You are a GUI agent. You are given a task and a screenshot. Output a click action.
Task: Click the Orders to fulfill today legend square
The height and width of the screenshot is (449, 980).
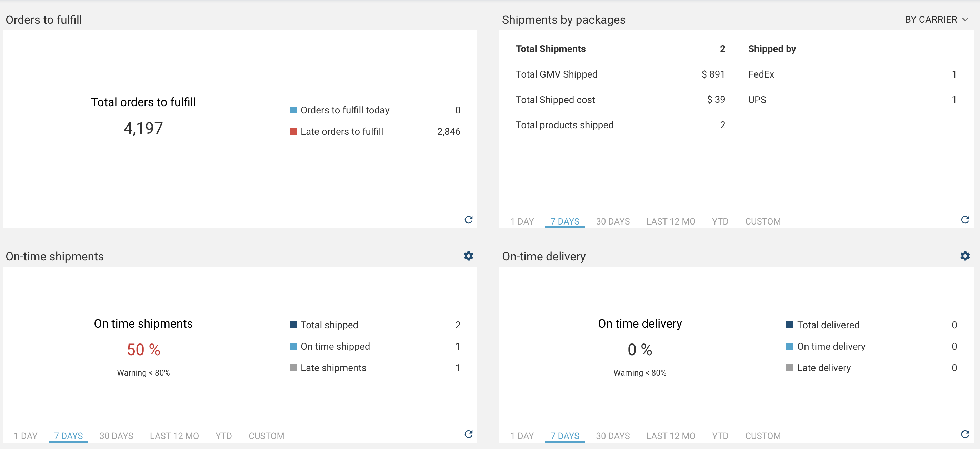(x=292, y=110)
